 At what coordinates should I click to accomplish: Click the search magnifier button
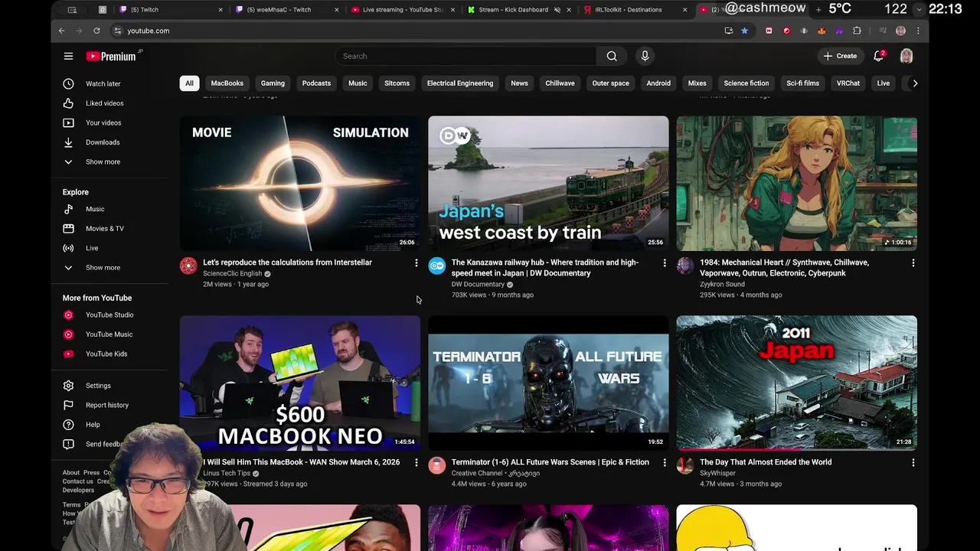click(612, 56)
